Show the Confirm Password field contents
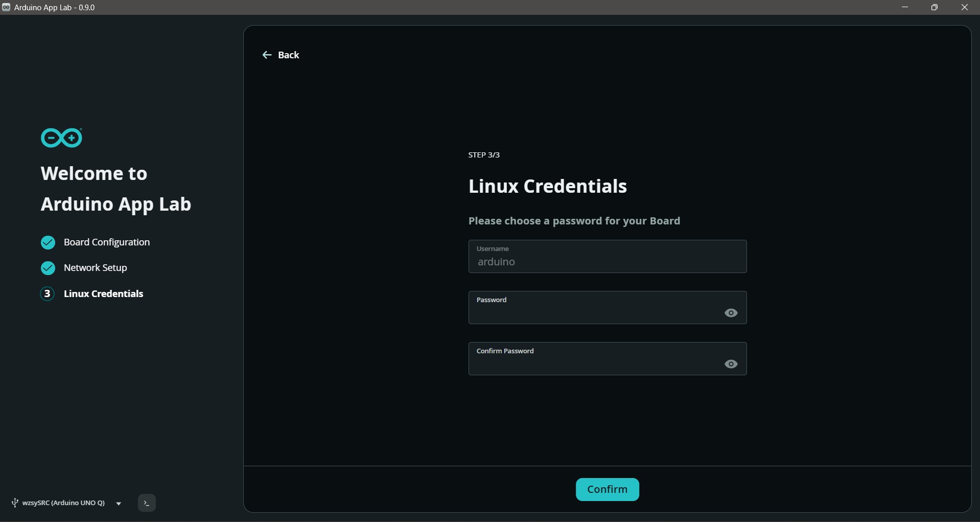Viewport: 980px width, 522px height. coord(731,364)
